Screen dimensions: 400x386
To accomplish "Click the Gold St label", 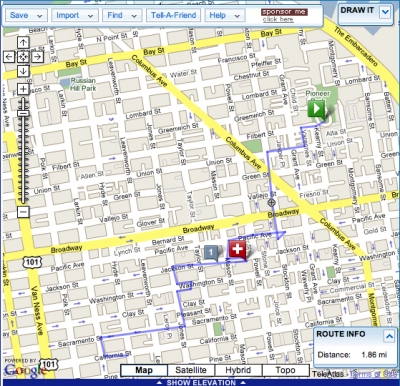I will 375,230.
